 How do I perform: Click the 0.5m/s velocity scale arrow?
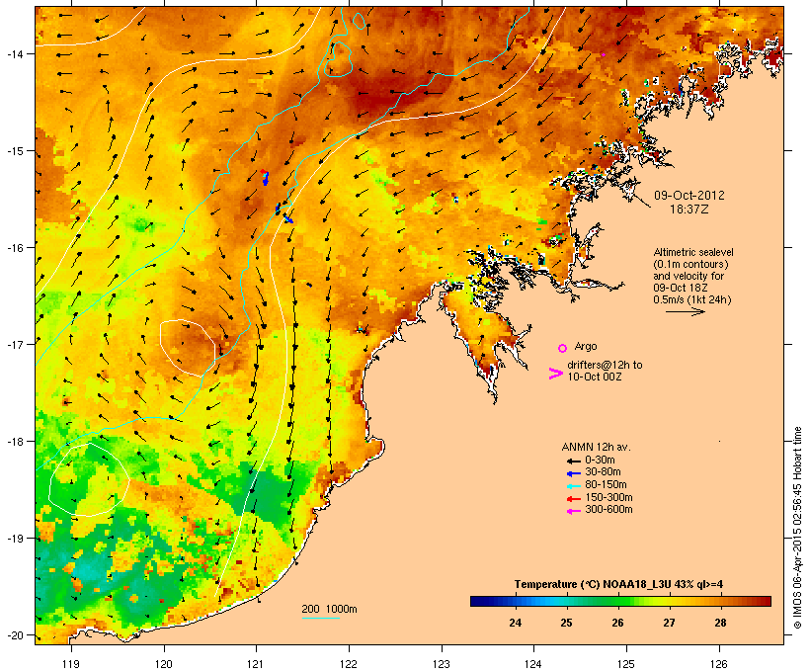pyautogui.click(x=685, y=311)
